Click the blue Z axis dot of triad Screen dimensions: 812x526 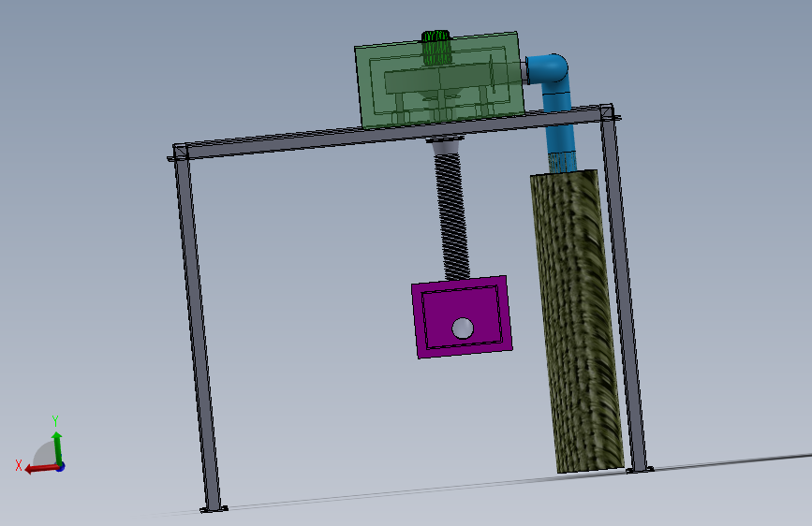pyautogui.click(x=61, y=467)
